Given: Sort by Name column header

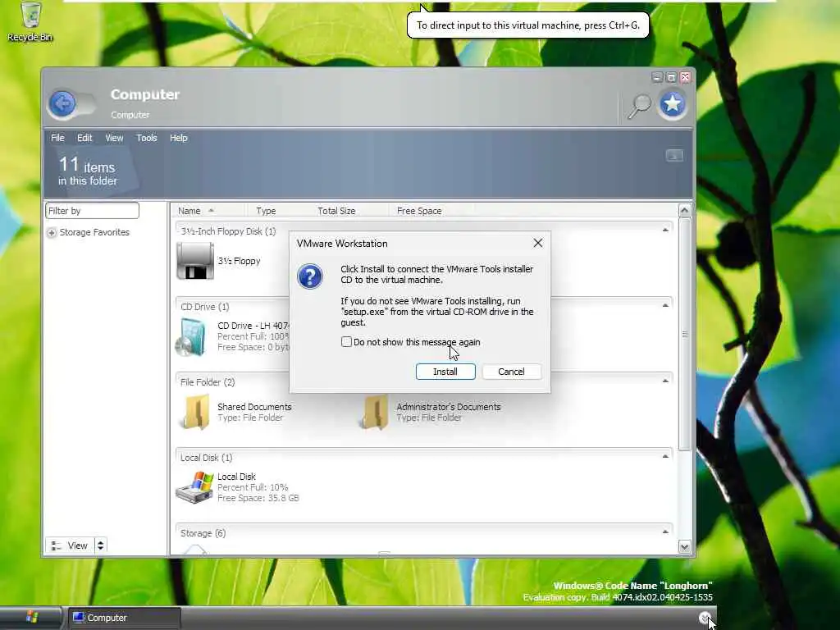Looking at the screenshot, I should point(209,211).
